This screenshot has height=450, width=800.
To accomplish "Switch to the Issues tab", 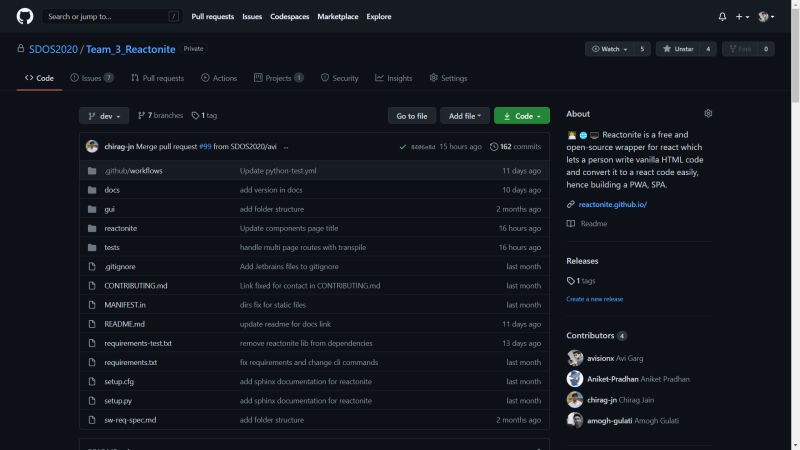I will (92, 78).
